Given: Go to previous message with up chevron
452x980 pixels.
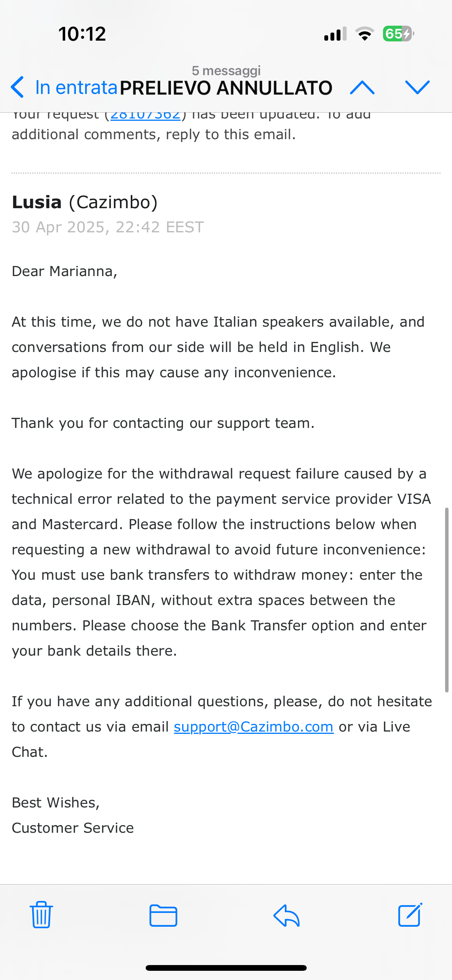Looking at the screenshot, I should 362,87.
